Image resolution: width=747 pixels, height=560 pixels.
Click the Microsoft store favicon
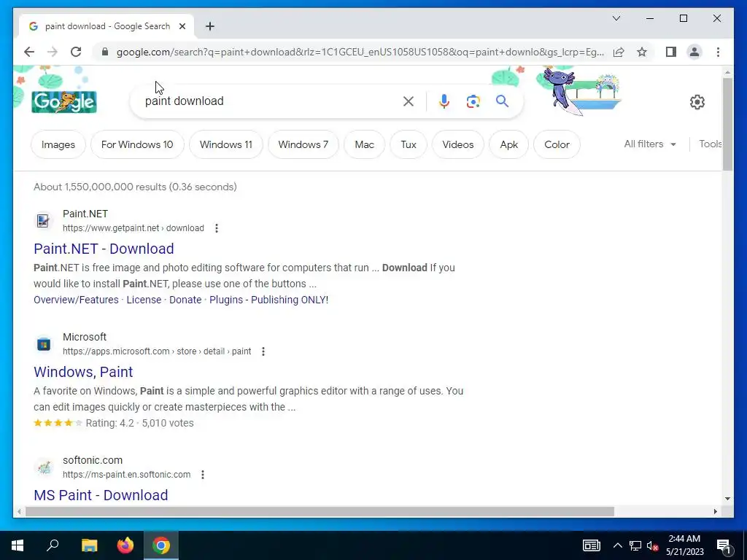click(43, 344)
